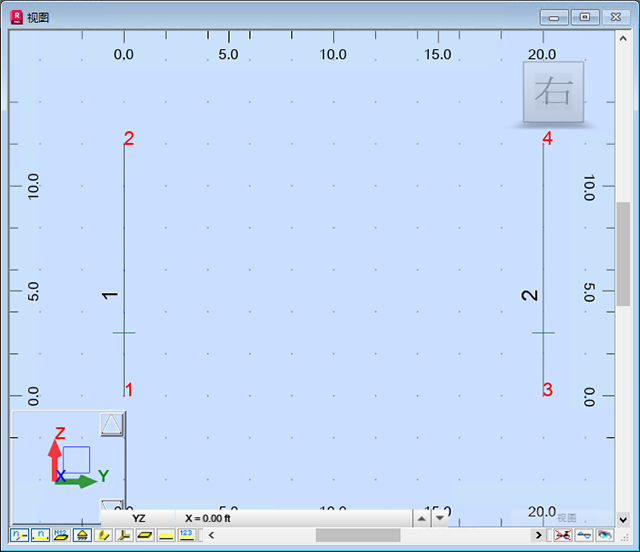Toggle support symbols display icon

(82, 536)
